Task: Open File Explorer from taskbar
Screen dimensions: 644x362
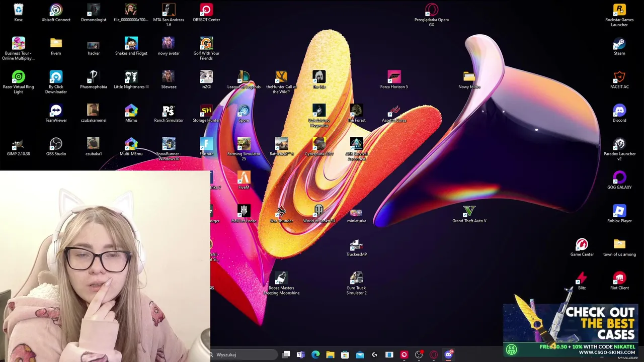Action: [330, 354]
